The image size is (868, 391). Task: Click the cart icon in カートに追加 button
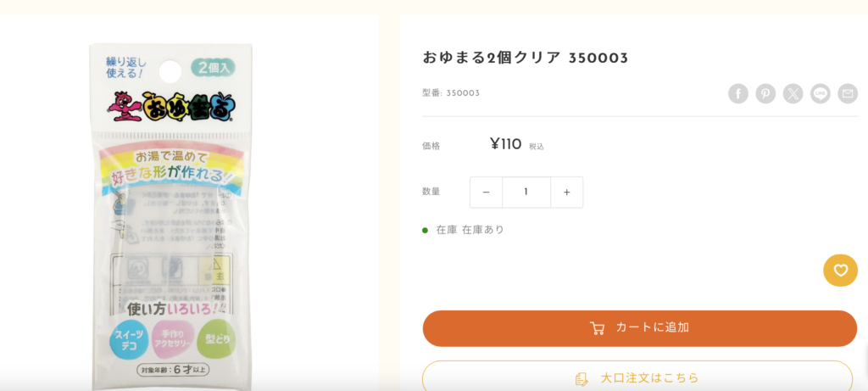pyautogui.click(x=598, y=328)
